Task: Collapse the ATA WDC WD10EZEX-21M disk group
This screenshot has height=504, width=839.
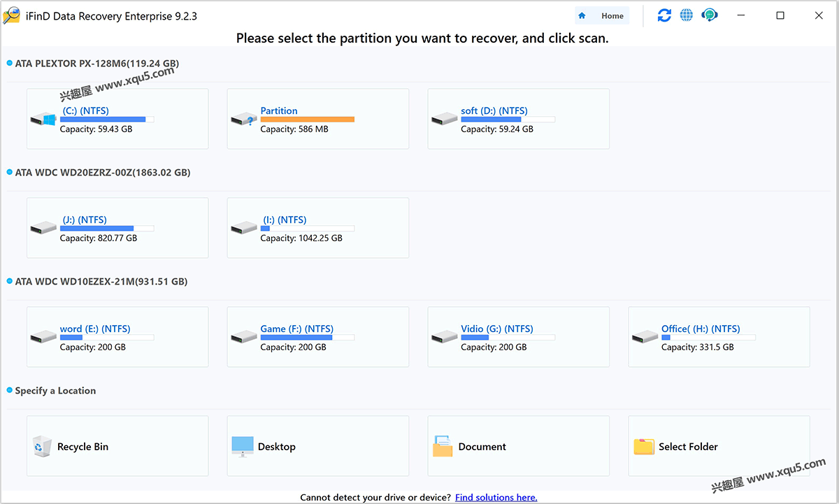Action: click(x=10, y=282)
